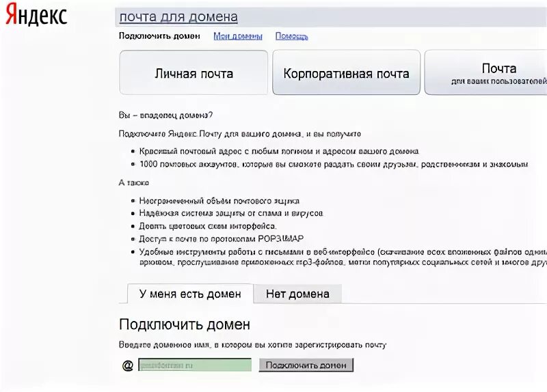Click the 'Удобные инструменты работы с письмами' bullet
Image resolution: width=547 pixels, height=392 pixels.
(343, 257)
